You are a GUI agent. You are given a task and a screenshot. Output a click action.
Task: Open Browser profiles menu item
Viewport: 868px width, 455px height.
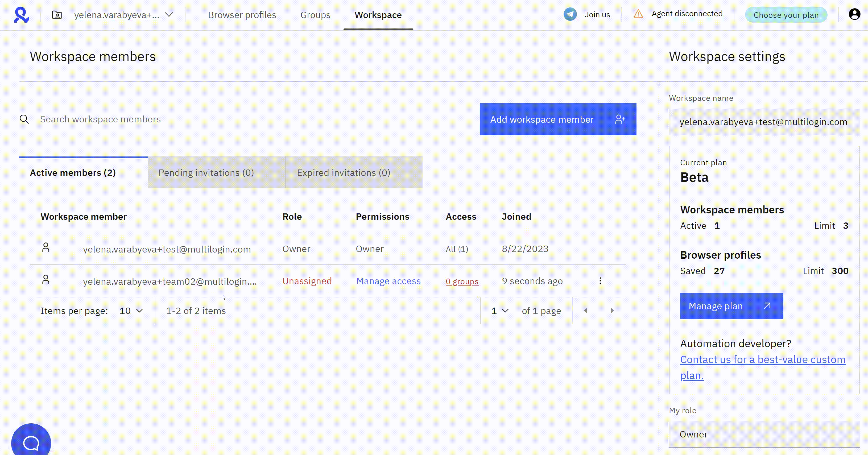[242, 15]
